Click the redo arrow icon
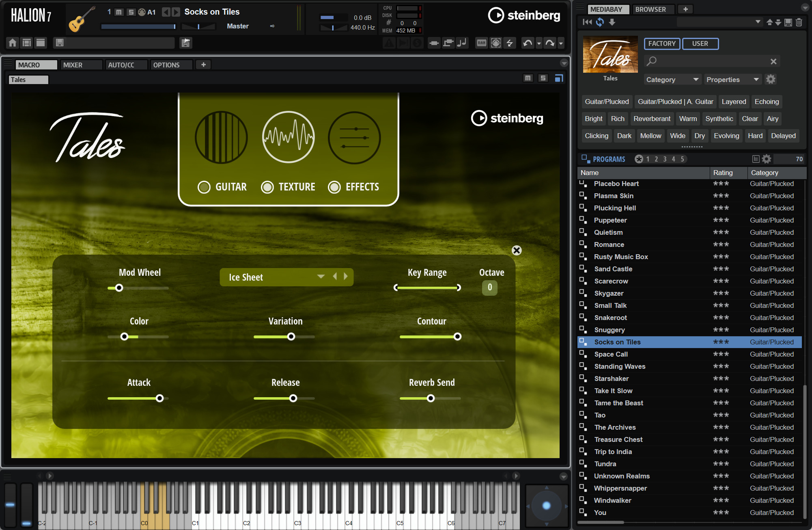The height and width of the screenshot is (530, 812). coord(549,43)
